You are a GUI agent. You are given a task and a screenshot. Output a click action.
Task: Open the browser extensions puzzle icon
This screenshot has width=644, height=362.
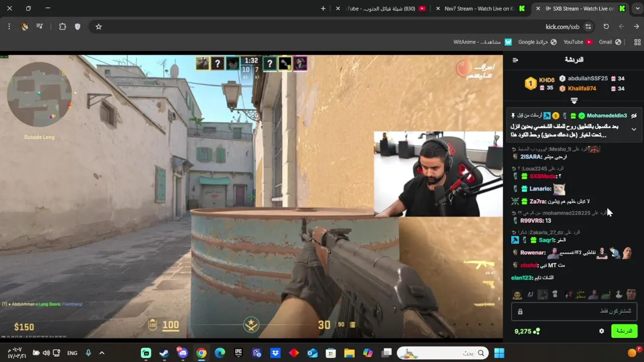point(62,27)
